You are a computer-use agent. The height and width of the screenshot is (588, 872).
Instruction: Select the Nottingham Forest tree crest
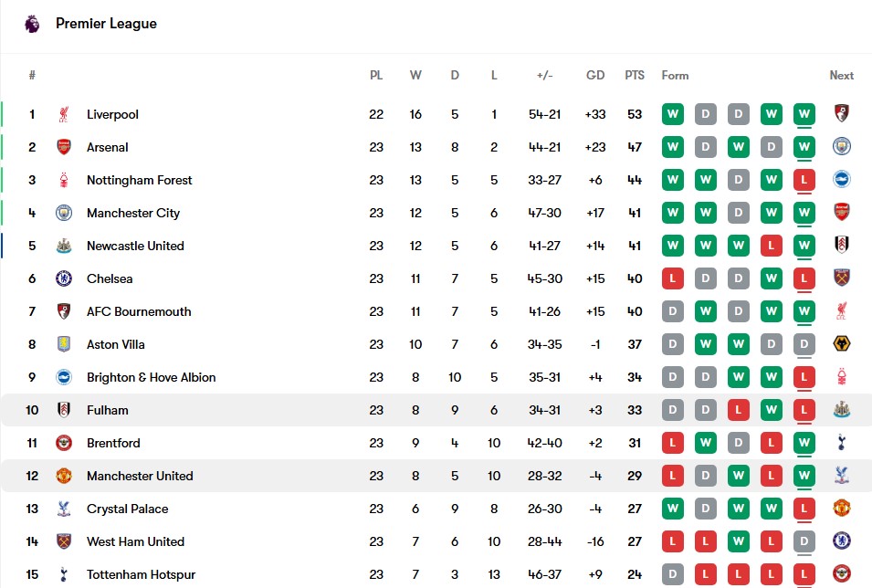pos(64,180)
